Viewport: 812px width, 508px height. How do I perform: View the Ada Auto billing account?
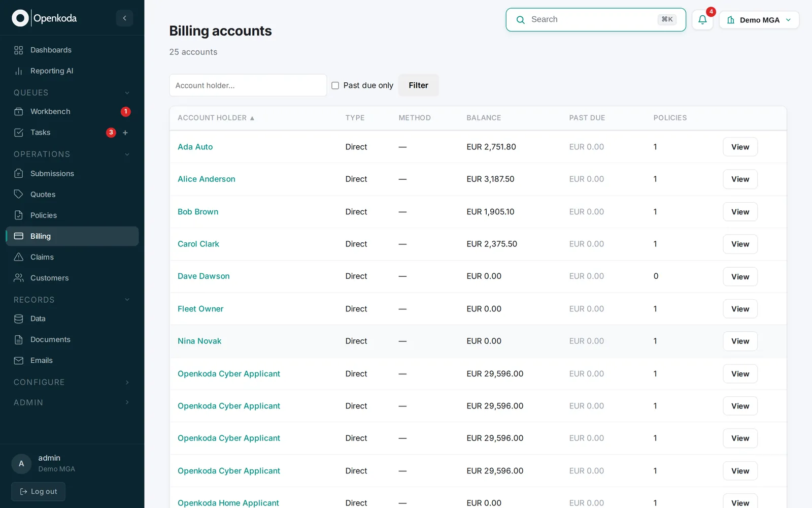pos(740,147)
